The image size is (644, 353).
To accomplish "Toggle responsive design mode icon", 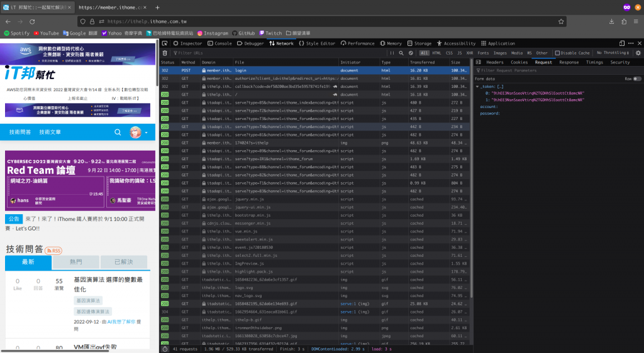I will (x=622, y=43).
